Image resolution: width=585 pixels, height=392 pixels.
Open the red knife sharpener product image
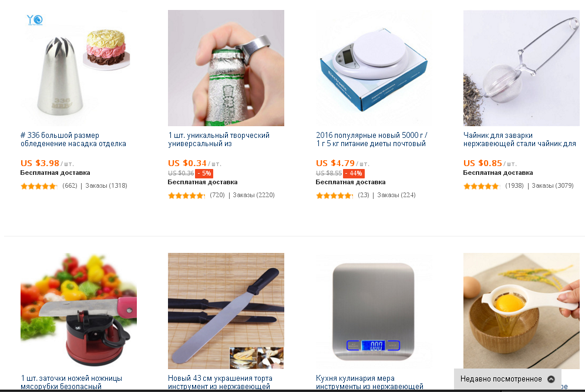[78, 311]
